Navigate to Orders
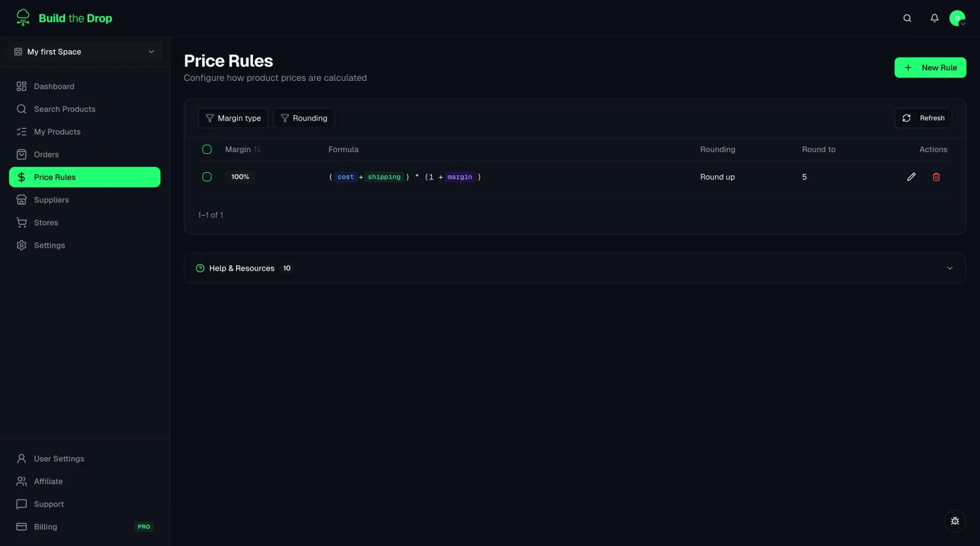The height and width of the screenshot is (546, 980). [85, 154]
